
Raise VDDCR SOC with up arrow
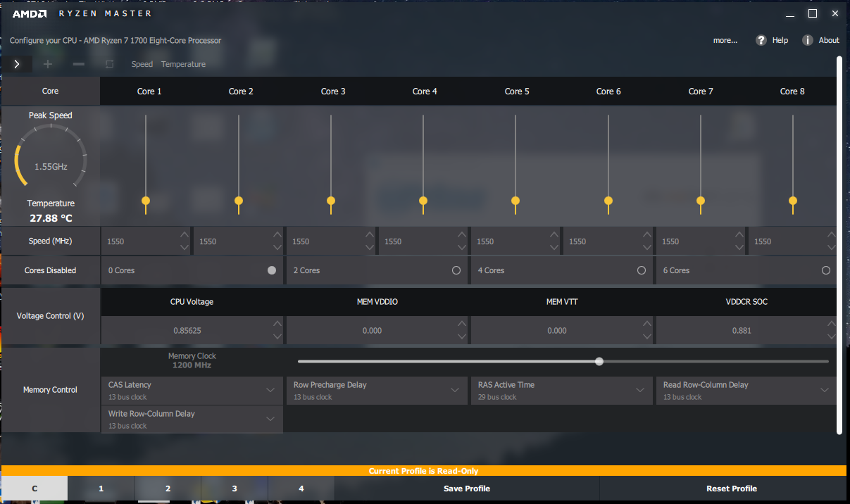click(831, 324)
